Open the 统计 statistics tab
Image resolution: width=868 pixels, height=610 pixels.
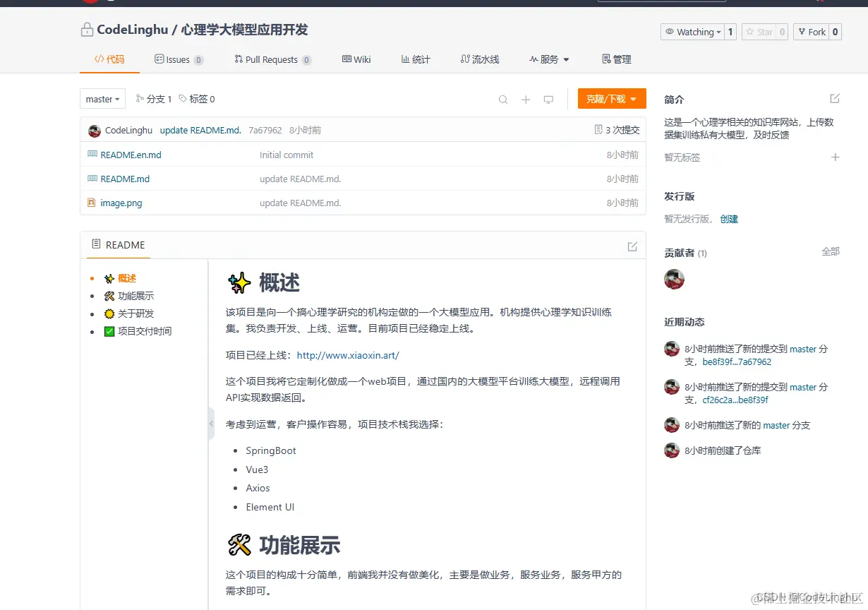[416, 59]
